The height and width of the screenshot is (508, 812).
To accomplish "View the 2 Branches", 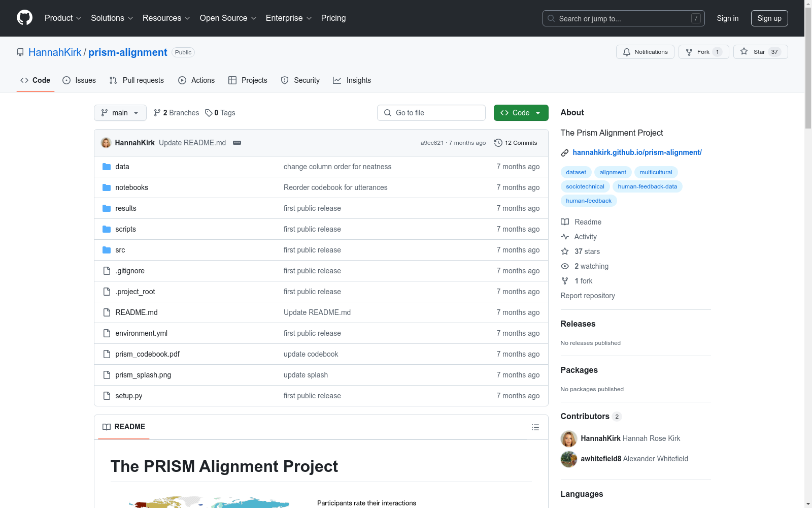I will tap(177, 113).
